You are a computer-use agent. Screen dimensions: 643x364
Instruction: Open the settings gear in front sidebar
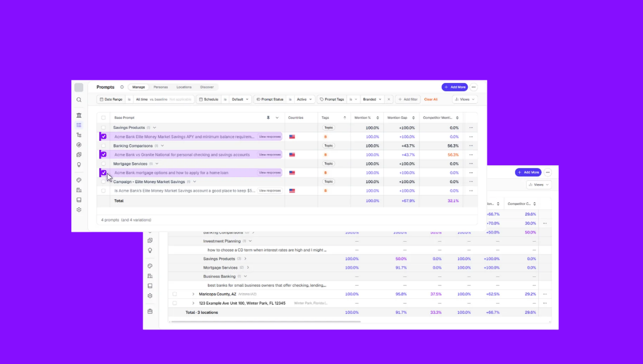pos(79,210)
